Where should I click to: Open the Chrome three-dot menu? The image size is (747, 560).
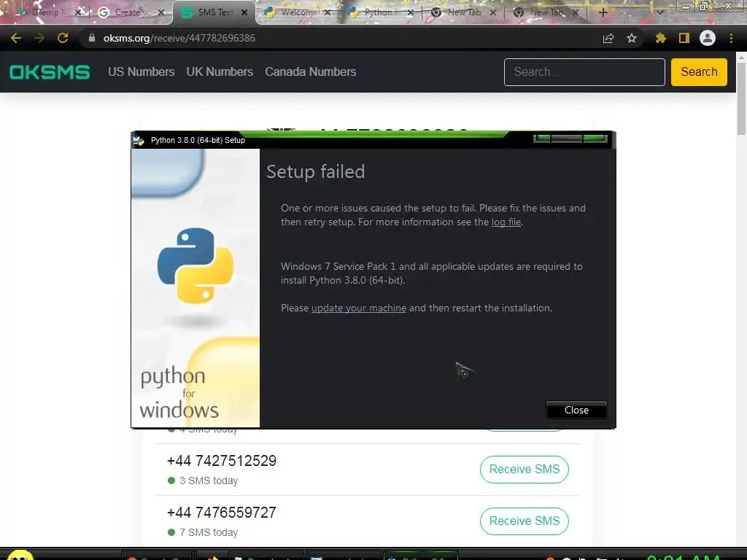(x=731, y=38)
